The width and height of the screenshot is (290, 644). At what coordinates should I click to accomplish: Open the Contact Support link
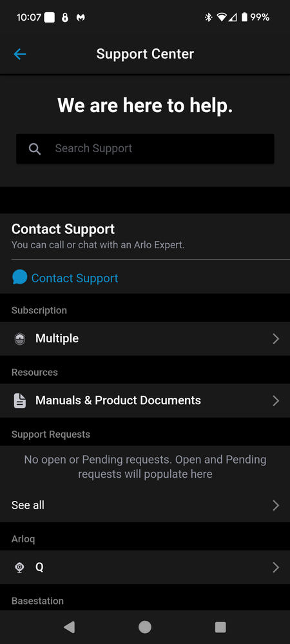pos(75,278)
